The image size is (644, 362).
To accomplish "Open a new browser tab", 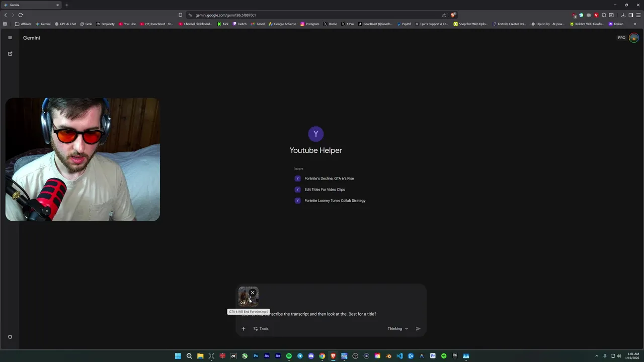I will click(x=66, y=5).
